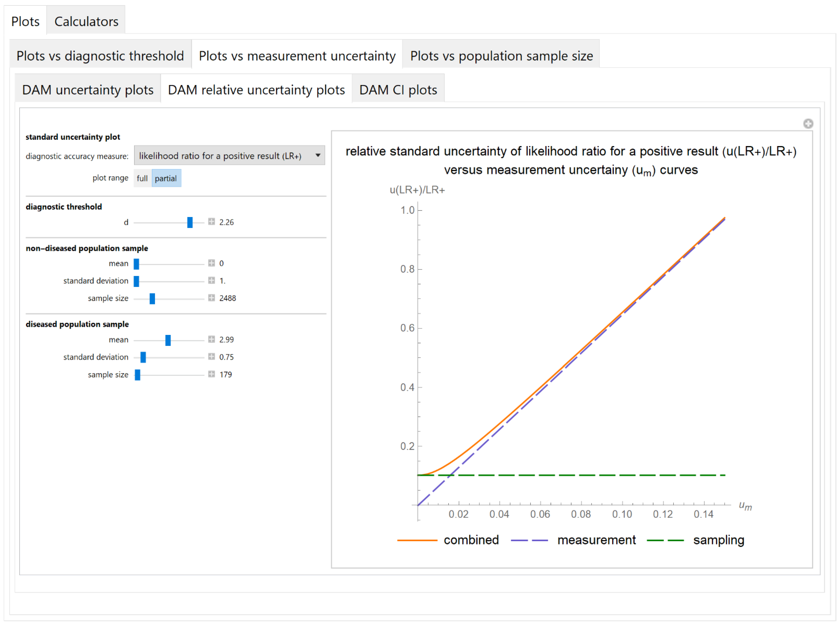The image size is (840, 626).
Task: Expand diseased sample size slider controls
Action: pos(211,374)
